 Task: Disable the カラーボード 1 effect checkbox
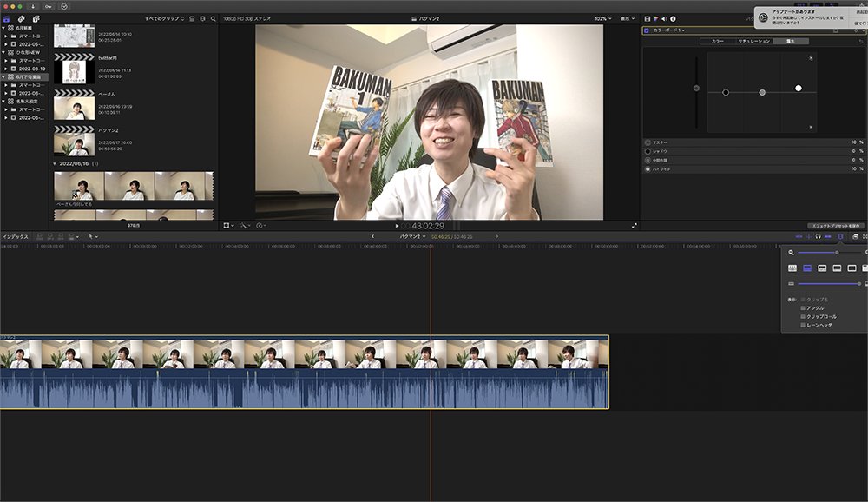[647, 30]
